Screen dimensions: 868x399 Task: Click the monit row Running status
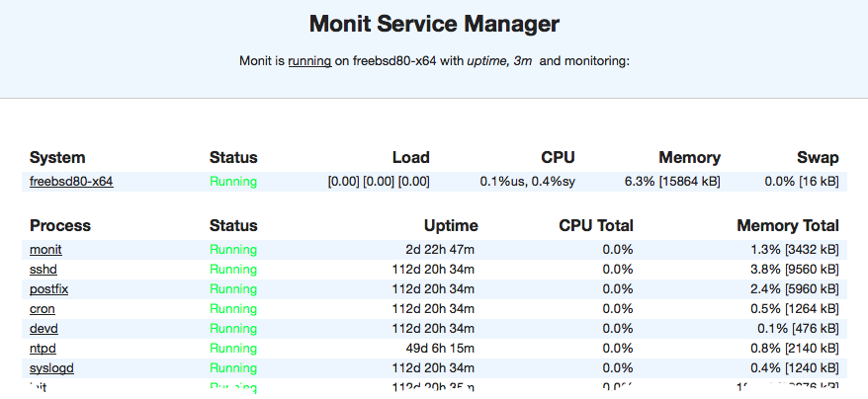pos(233,250)
